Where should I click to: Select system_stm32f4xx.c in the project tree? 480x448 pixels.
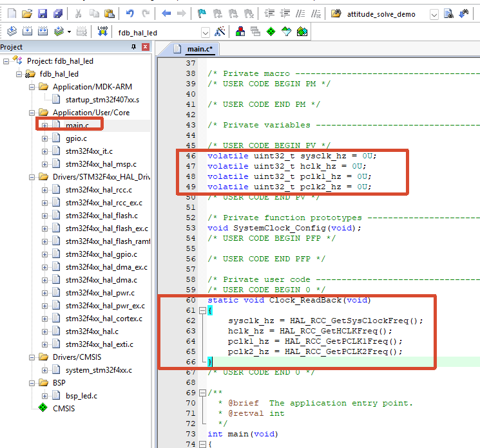pyautogui.click(x=99, y=370)
